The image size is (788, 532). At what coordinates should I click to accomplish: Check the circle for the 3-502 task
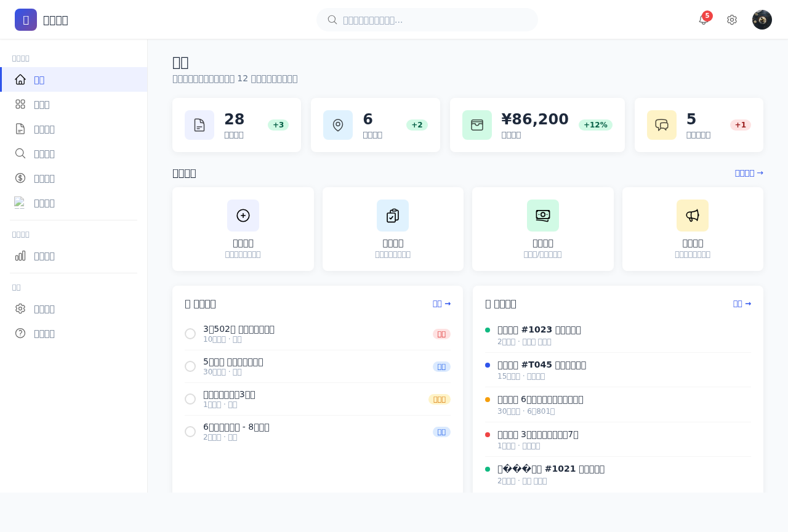pyautogui.click(x=190, y=334)
